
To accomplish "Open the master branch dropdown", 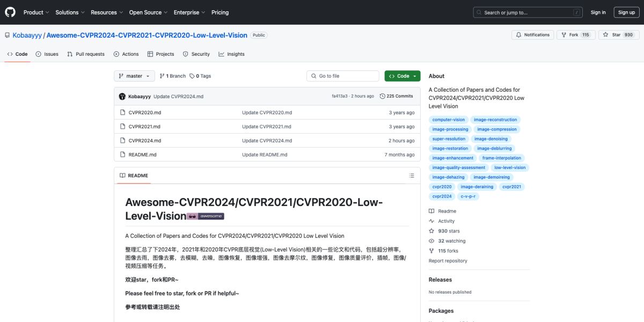I will coord(134,76).
